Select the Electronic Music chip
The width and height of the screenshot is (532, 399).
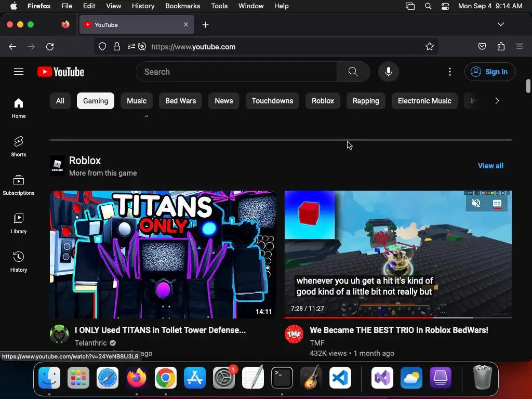(x=424, y=101)
